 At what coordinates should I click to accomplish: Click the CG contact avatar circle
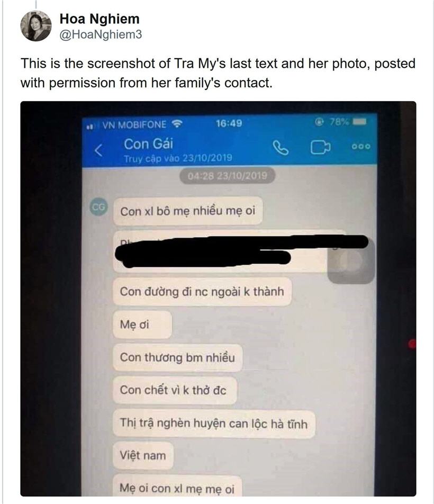98,207
